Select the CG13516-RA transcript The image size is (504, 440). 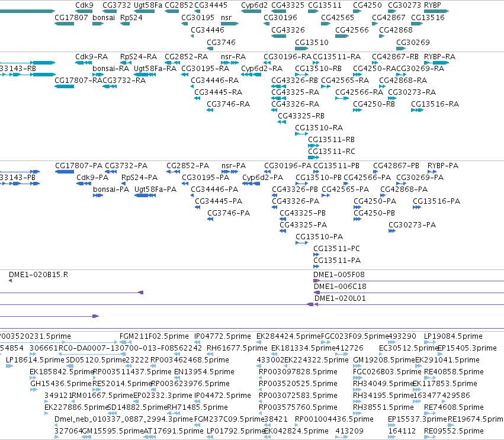[x=417, y=110]
